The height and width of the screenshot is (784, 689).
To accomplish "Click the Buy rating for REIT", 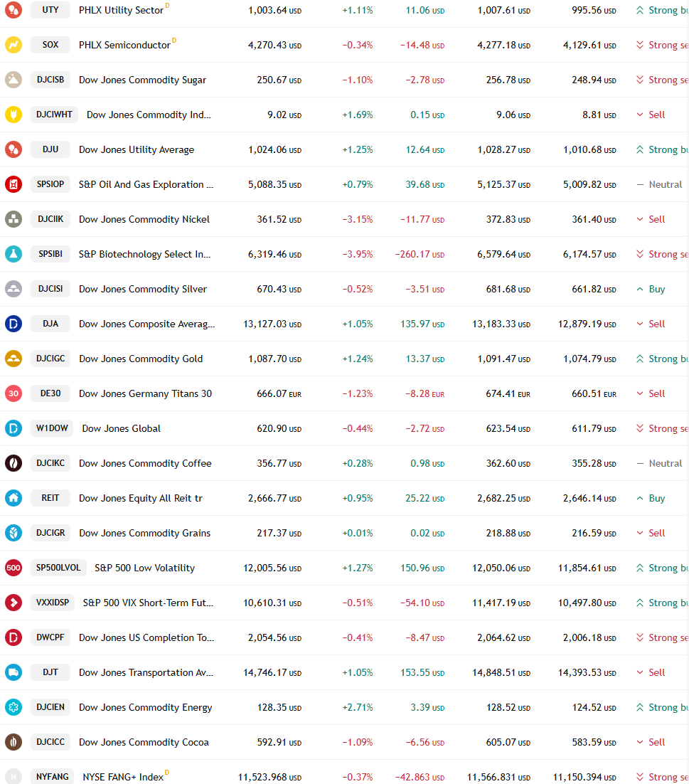I will tap(651, 499).
